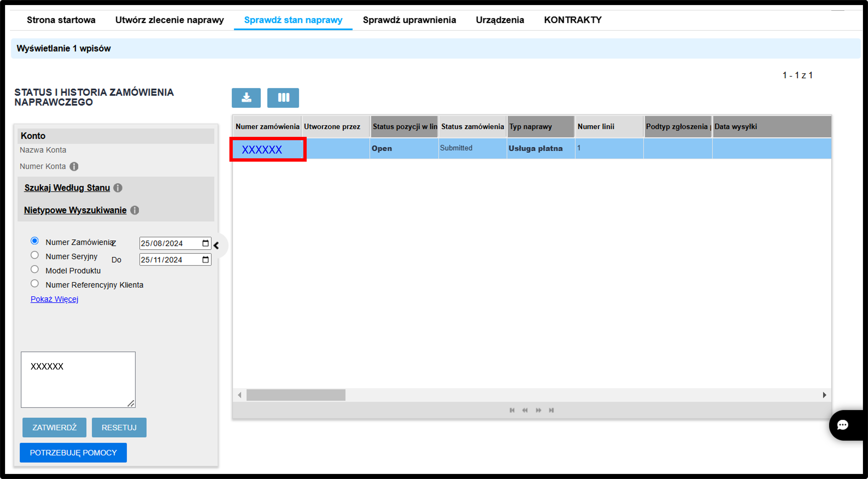Image resolution: width=868 pixels, height=479 pixels.
Task: Click the Pokaż Więcej link
Action: tap(54, 299)
